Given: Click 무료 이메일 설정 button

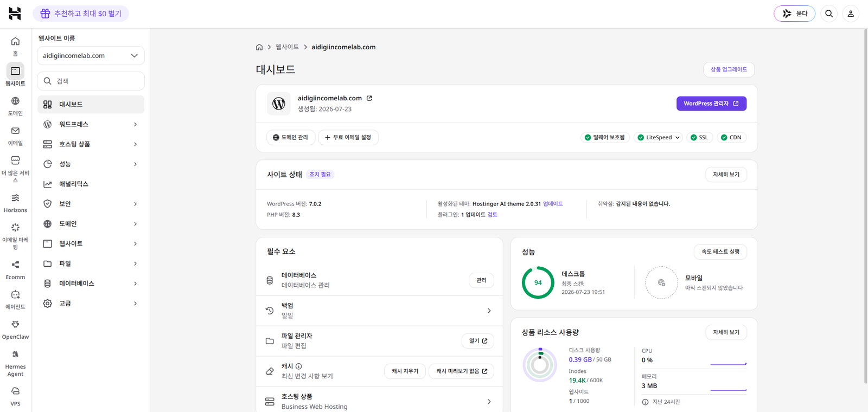Looking at the screenshot, I should click(x=348, y=138).
